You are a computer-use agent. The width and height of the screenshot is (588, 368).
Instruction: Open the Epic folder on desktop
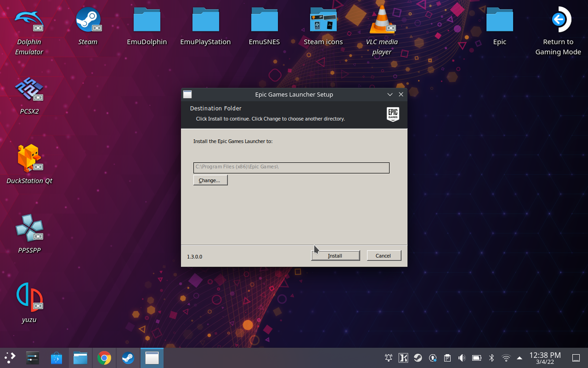pos(499,21)
